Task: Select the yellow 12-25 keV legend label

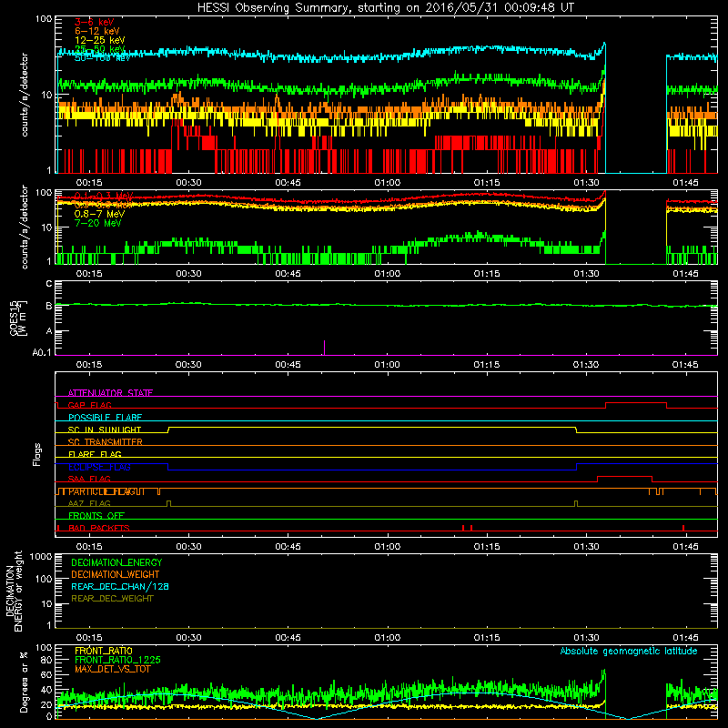Action: (100, 40)
